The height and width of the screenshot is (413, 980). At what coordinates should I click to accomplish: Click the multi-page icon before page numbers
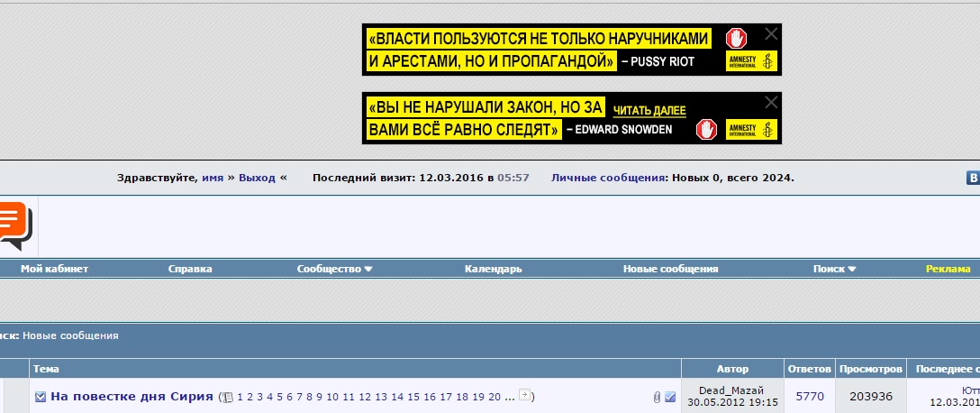228,397
